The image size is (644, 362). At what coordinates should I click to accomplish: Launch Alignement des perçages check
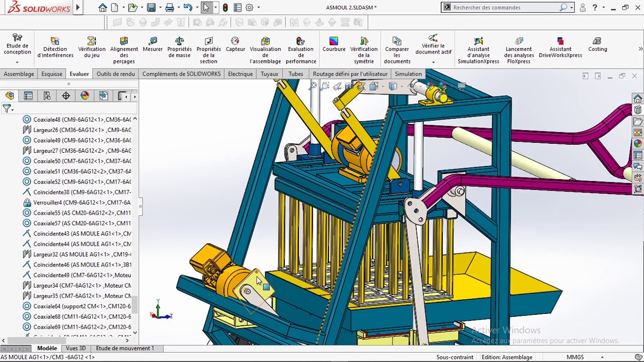(x=124, y=50)
